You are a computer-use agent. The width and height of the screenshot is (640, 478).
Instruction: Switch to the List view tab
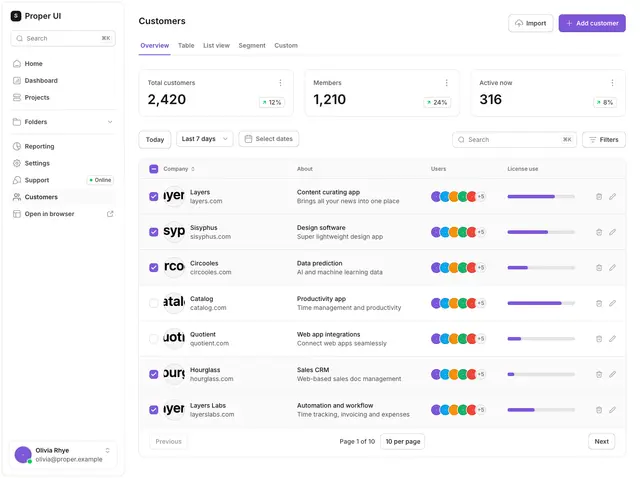[216, 46]
